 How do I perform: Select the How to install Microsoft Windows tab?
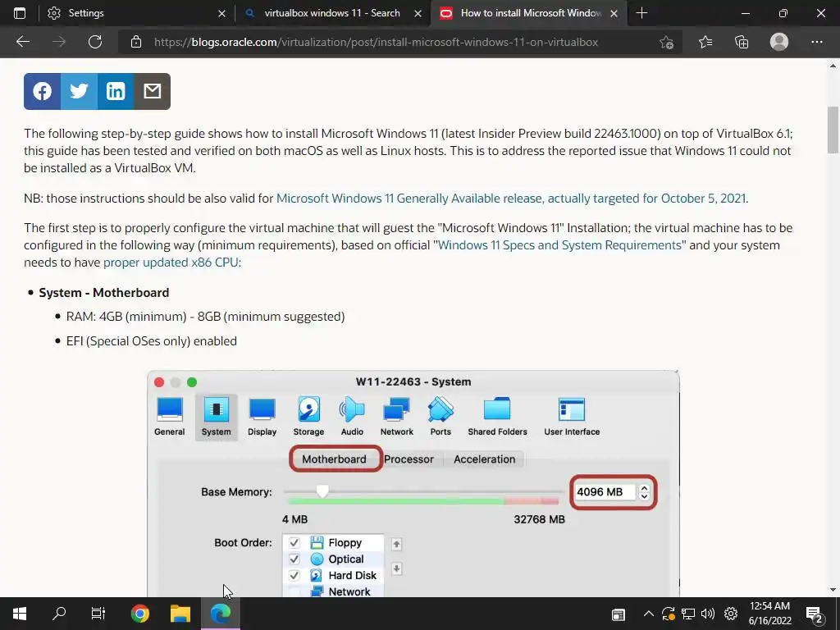click(x=529, y=13)
